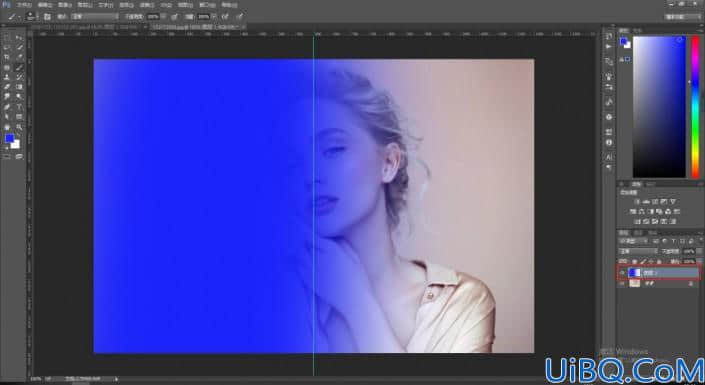Select the Lasso tool
This screenshot has height=385, width=705.
7,47
